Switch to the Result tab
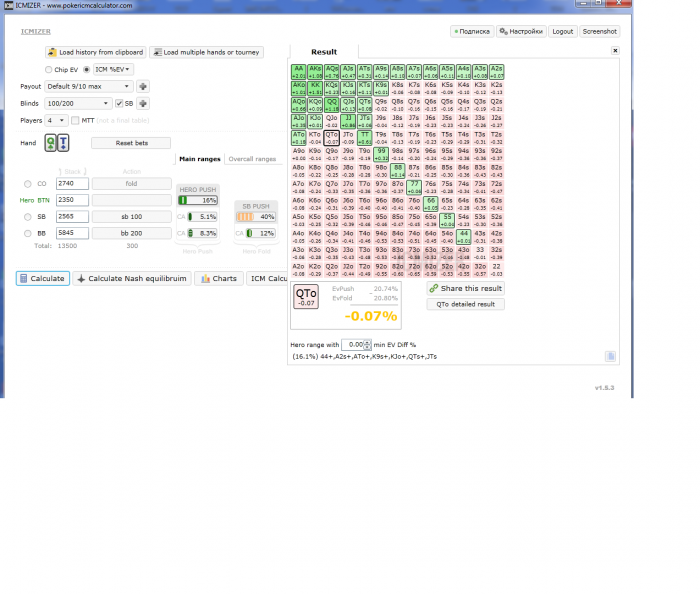 click(x=324, y=52)
